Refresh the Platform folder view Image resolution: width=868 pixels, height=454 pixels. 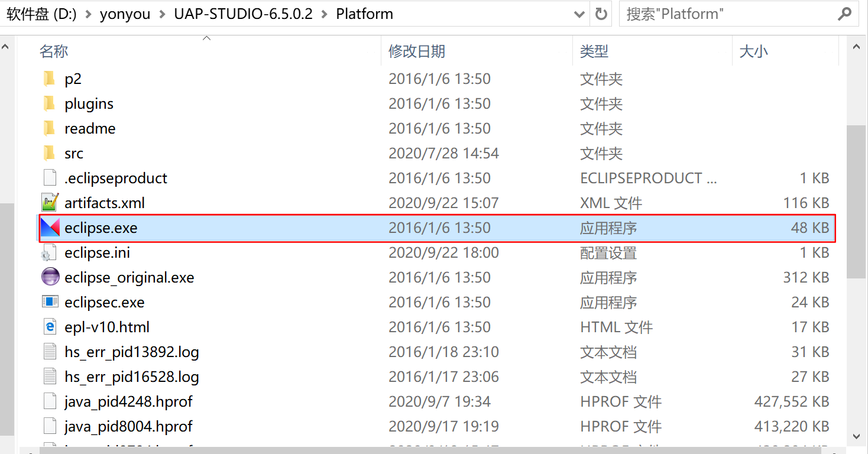tap(601, 14)
